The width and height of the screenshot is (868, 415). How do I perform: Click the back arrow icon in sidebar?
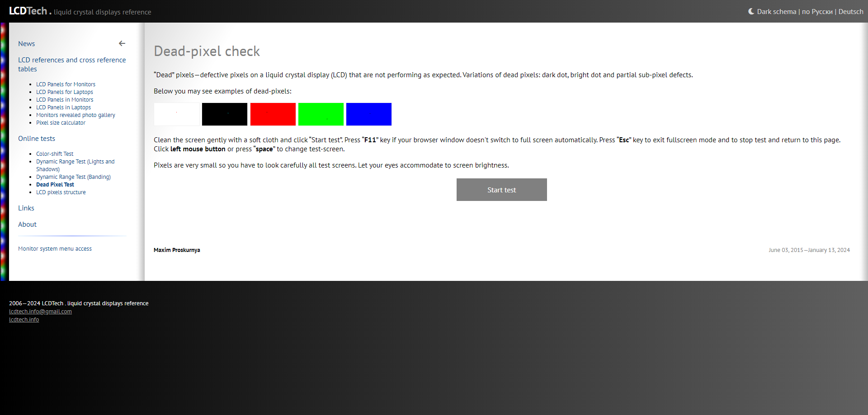point(122,43)
